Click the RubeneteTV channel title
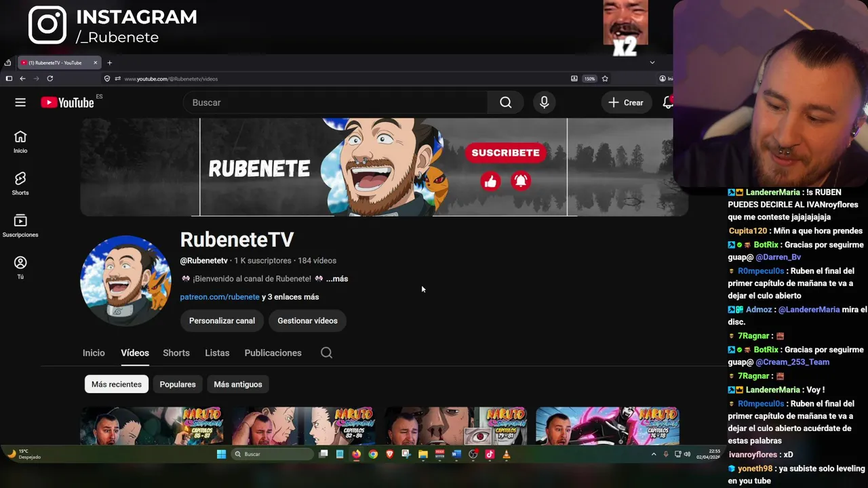 point(237,239)
